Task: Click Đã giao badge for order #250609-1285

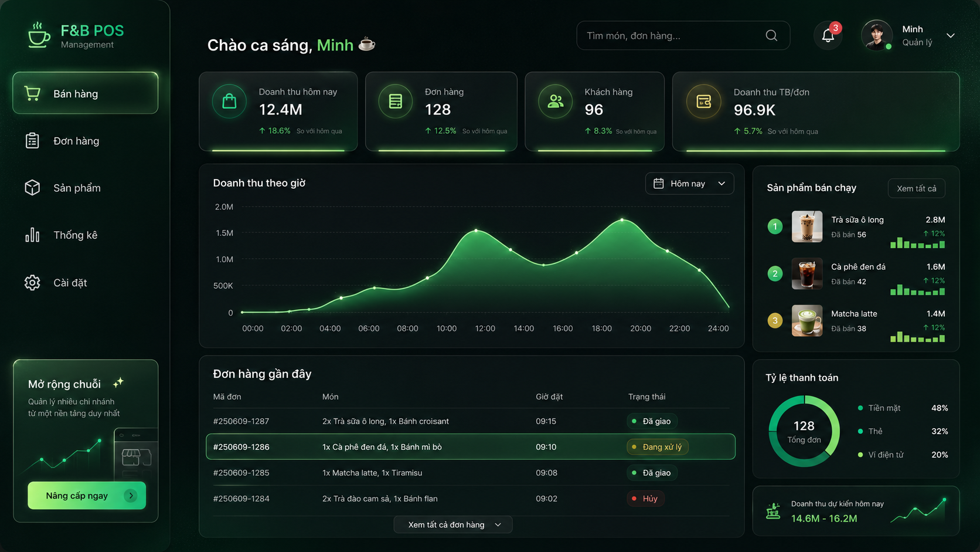Action: pyautogui.click(x=652, y=473)
